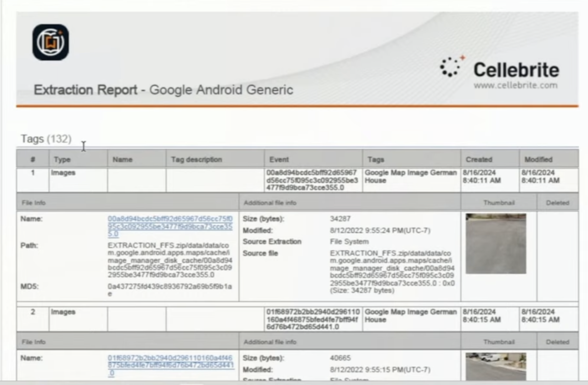
Task: Click the Deleted column header
Action: (x=557, y=202)
